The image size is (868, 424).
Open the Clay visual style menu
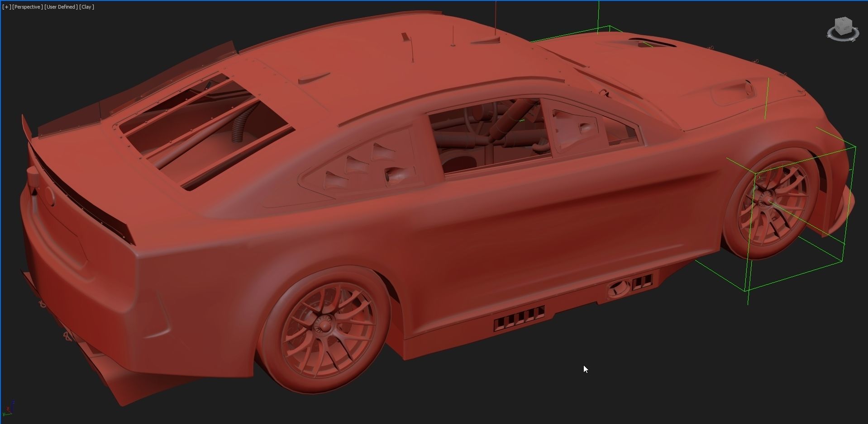87,7
